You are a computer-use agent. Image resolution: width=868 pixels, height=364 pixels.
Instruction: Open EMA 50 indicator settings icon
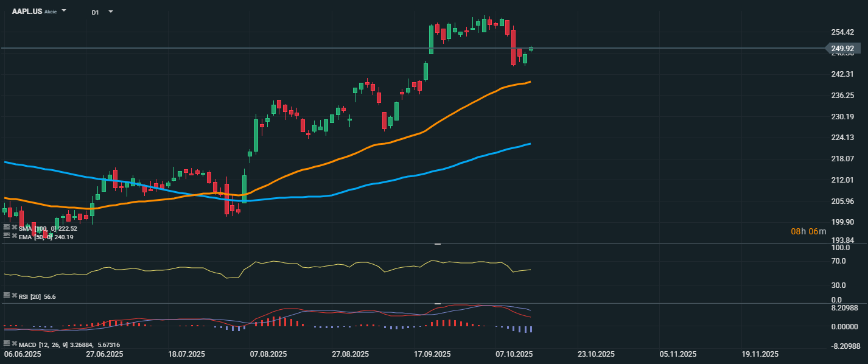pyautogui.click(x=7, y=235)
